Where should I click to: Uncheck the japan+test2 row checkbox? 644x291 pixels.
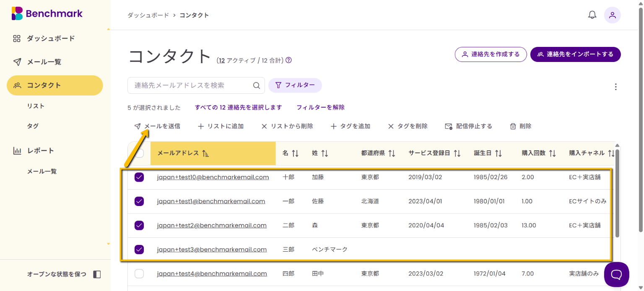coord(139,225)
